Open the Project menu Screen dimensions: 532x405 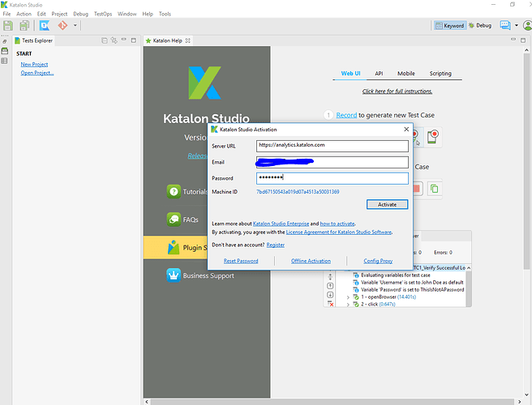coord(59,14)
